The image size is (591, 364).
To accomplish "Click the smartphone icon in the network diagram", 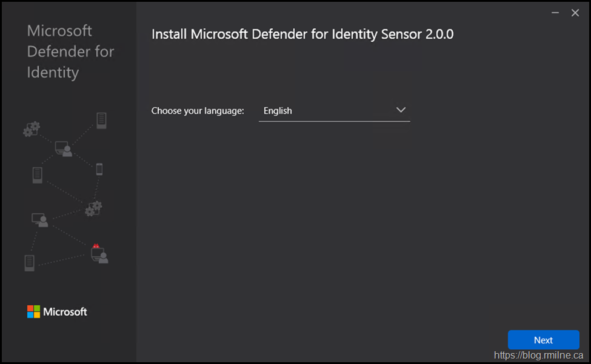I will coord(99,170).
